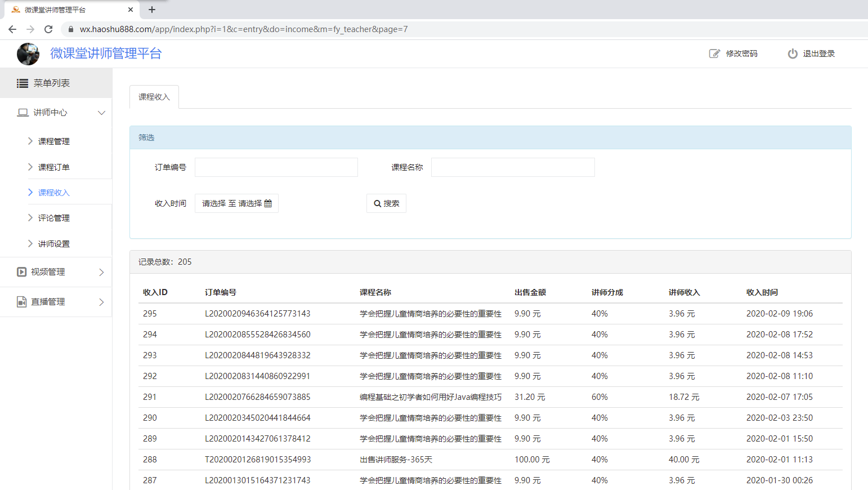Click the 讲师收入 column header
Image resolution: width=868 pixels, height=490 pixels.
[684, 292]
